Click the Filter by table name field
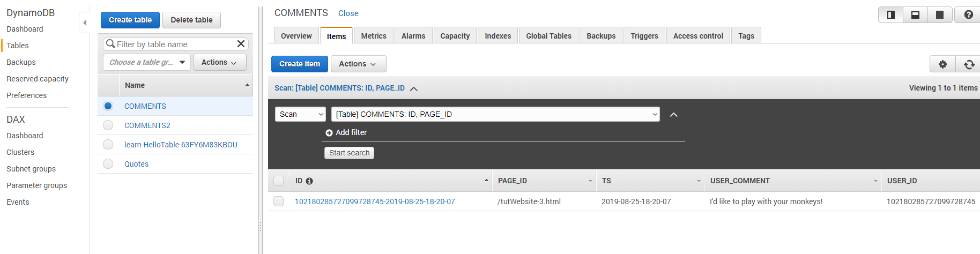Screen dimensions: 980x254 (x=176, y=44)
